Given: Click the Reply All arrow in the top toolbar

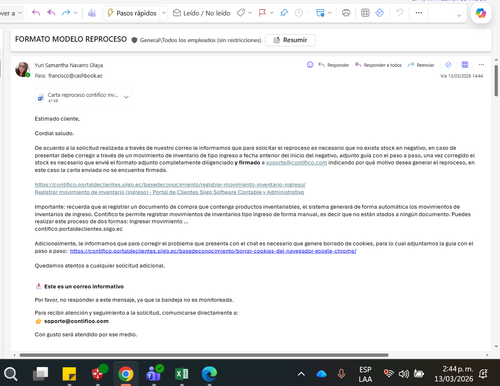Looking at the screenshot, I should pyautogui.click(x=51, y=13).
